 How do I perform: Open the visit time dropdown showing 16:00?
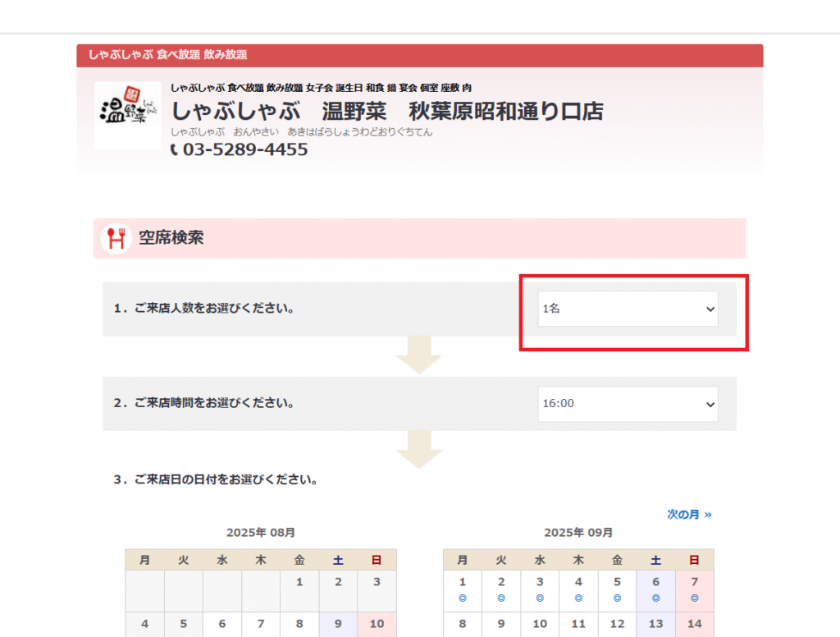click(628, 403)
